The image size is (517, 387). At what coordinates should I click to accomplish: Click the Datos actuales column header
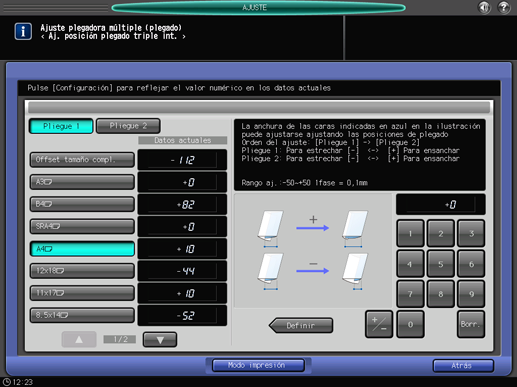(183, 140)
